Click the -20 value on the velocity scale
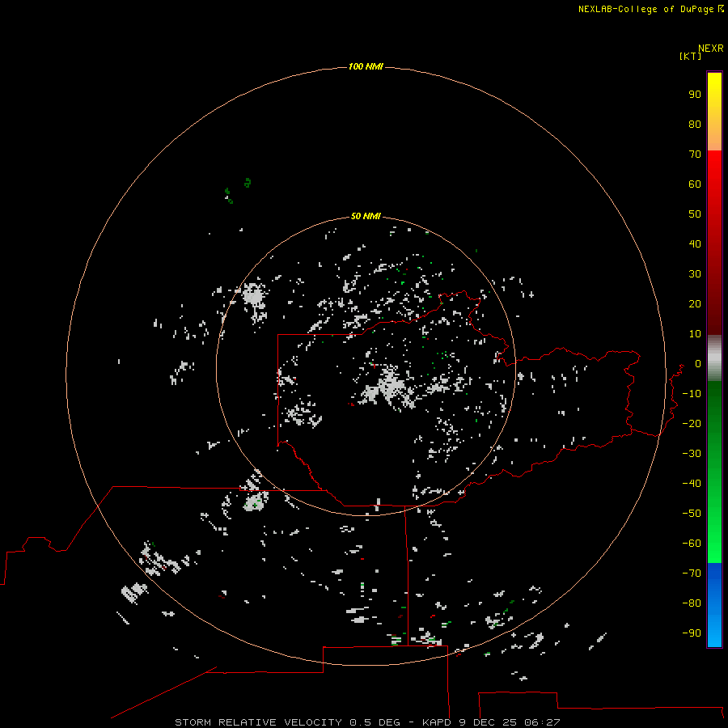This screenshot has height=728, width=728. tap(692, 423)
